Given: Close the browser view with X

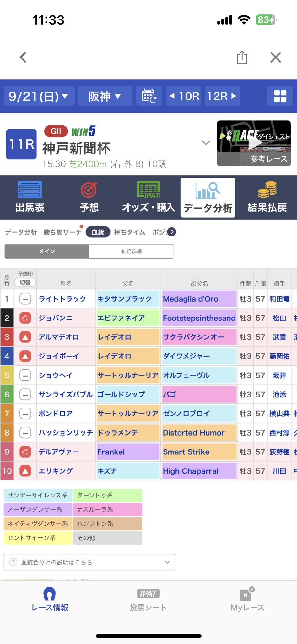Looking at the screenshot, I should click(276, 57).
